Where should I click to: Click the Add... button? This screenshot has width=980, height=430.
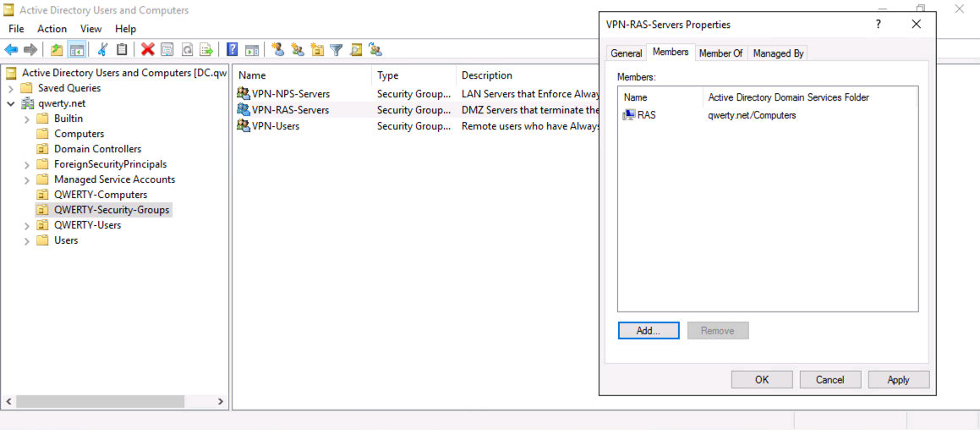click(x=649, y=330)
